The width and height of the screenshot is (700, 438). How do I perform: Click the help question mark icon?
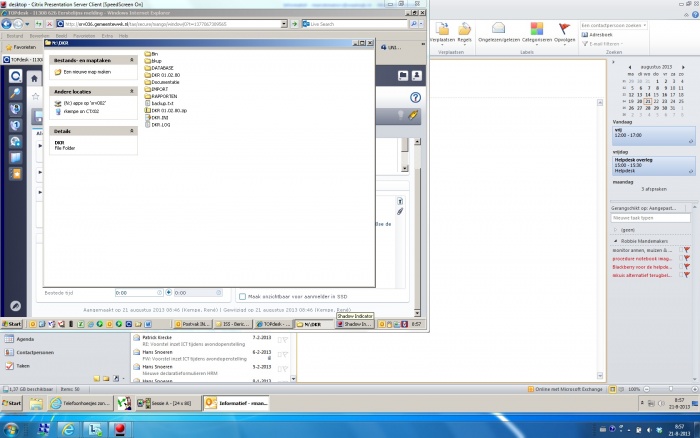coord(414,97)
